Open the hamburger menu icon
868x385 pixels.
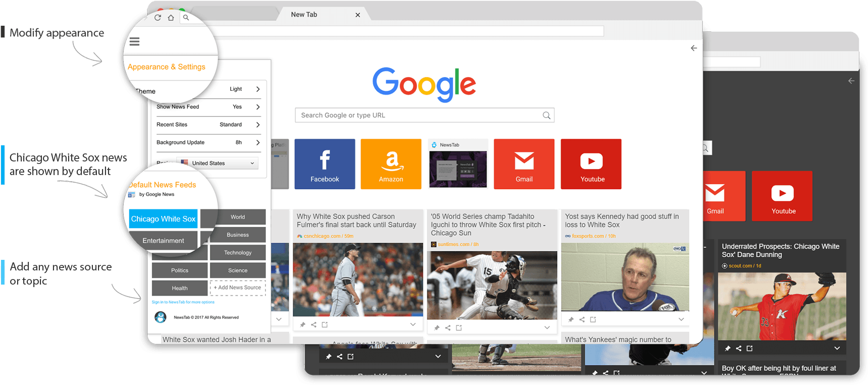[134, 41]
